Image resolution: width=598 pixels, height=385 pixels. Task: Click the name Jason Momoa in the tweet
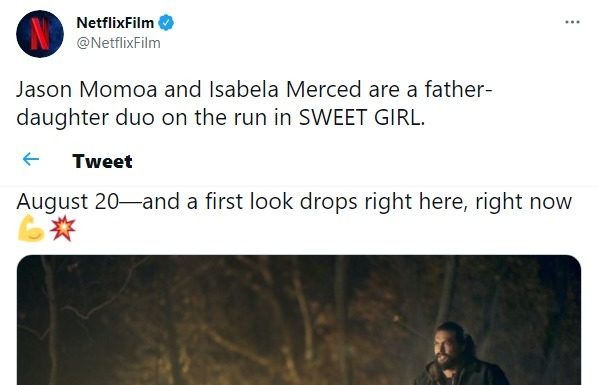(x=87, y=90)
